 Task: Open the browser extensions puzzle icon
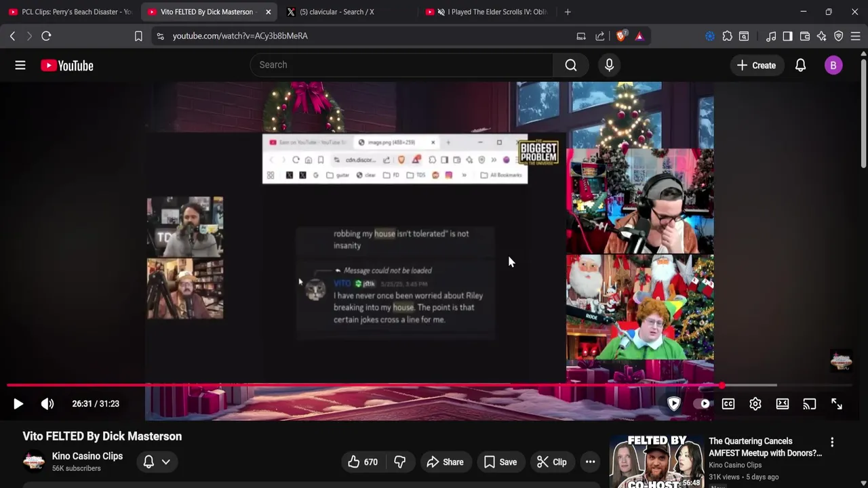(728, 36)
